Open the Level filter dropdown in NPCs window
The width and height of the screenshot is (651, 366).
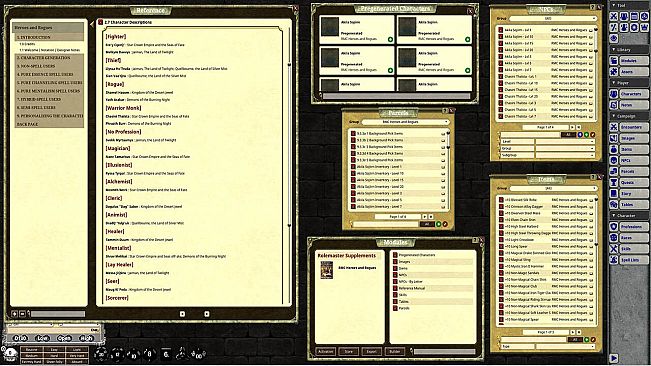click(565, 142)
